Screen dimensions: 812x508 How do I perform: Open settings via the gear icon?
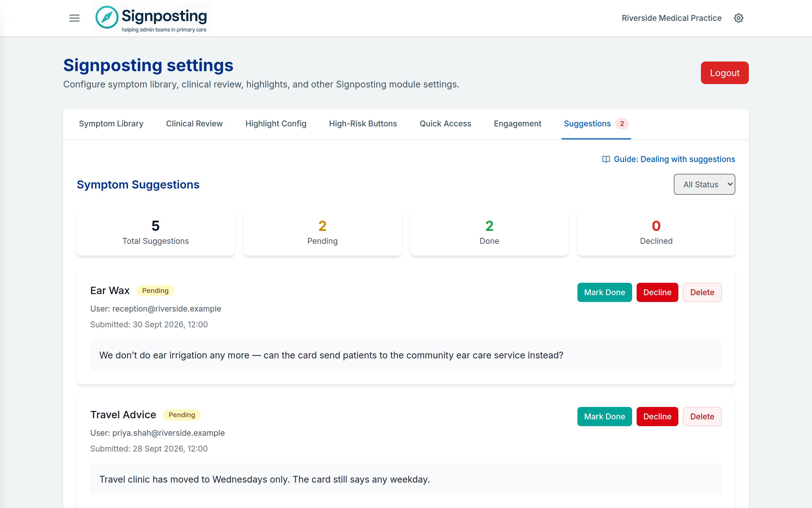click(x=738, y=18)
